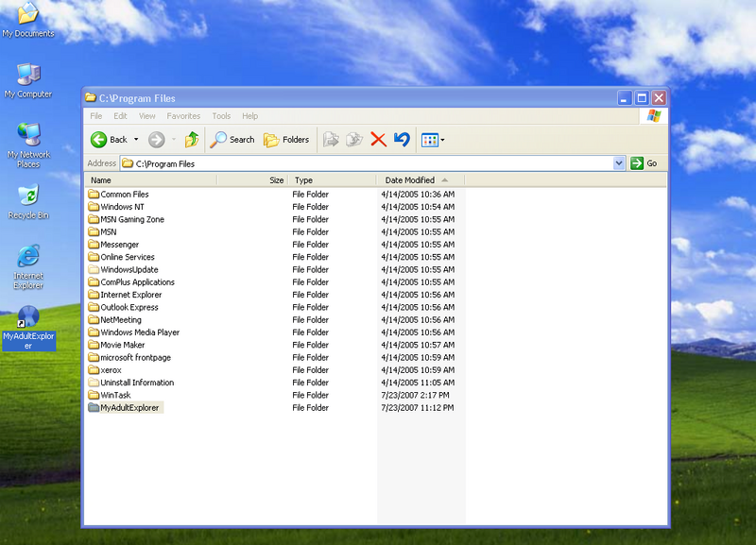Open the View menu

147,116
